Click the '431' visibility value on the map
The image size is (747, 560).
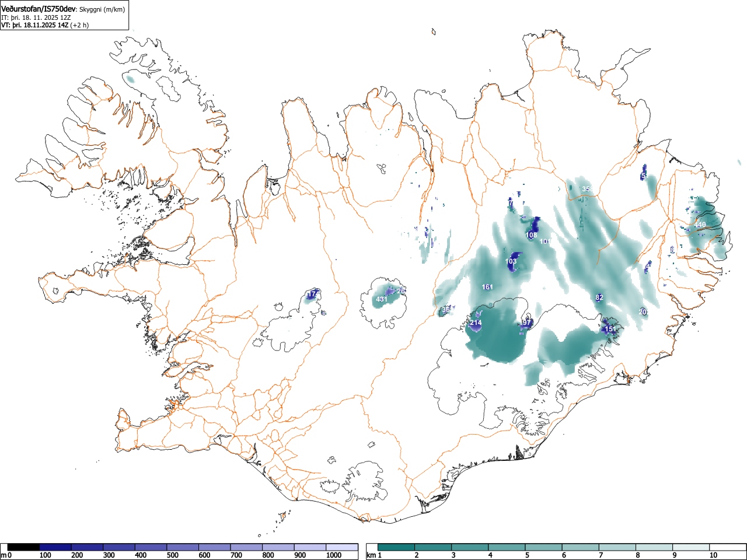click(x=381, y=300)
